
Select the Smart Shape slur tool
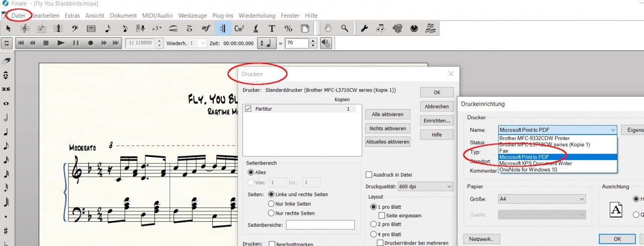point(174,28)
